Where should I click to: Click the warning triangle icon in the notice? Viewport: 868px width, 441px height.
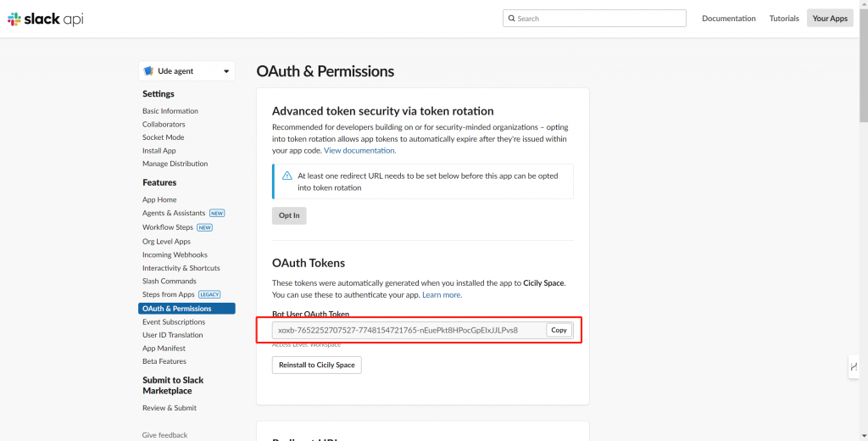point(287,176)
